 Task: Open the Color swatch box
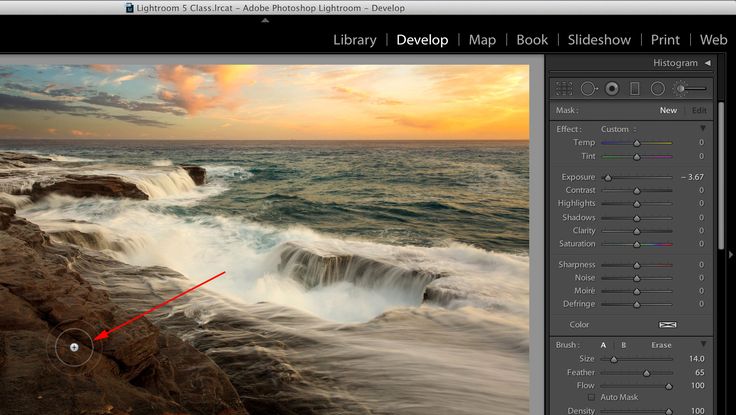[668, 325]
